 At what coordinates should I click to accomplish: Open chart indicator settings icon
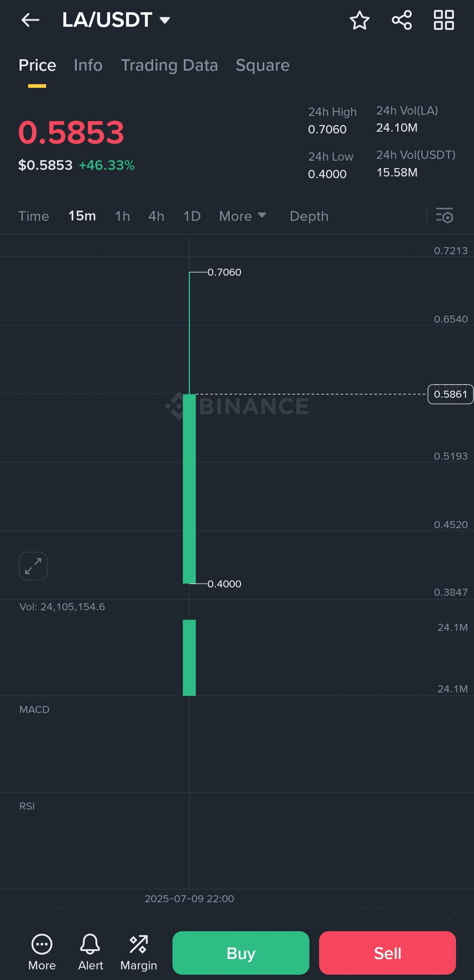(x=444, y=216)
